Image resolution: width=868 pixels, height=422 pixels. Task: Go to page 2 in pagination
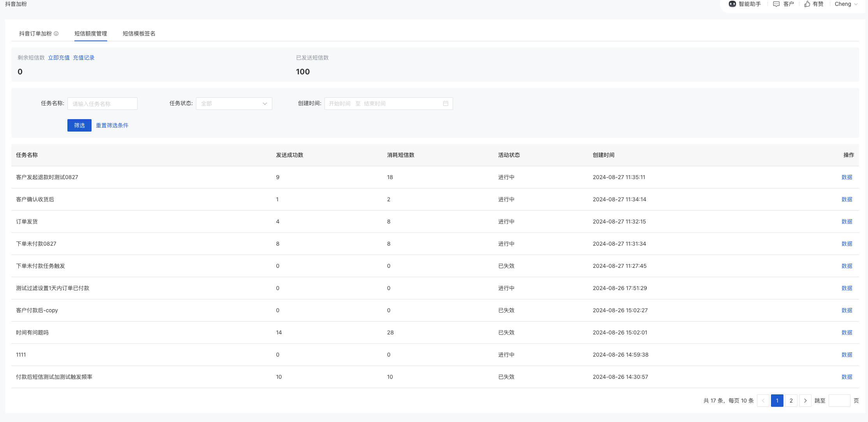[791, 401]
